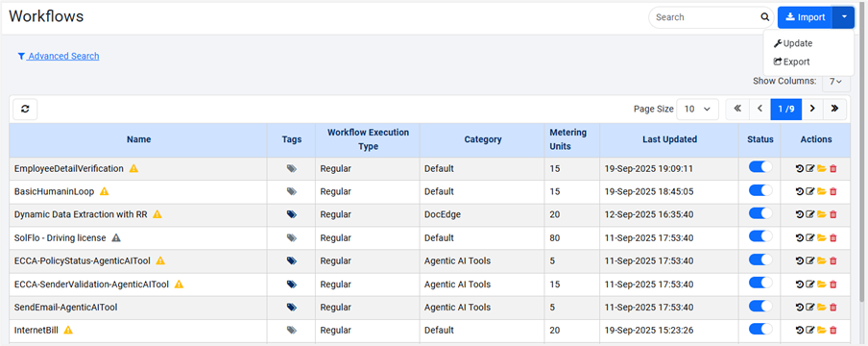Choose Update from the Import menu
This screenshot has width=868, height=346.
[793, 44]
